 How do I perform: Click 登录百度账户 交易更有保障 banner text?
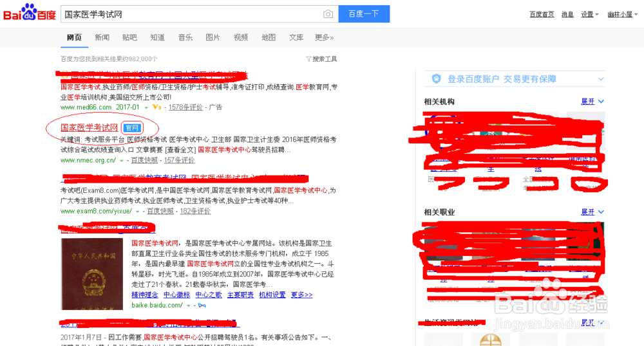(502, 79)
